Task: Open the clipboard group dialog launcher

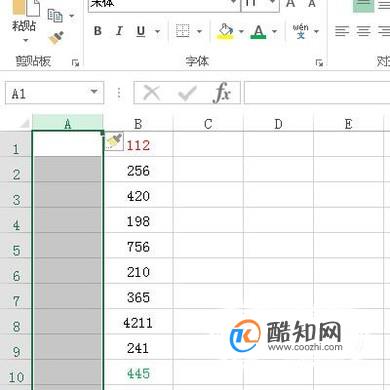Action: (76, 62)
